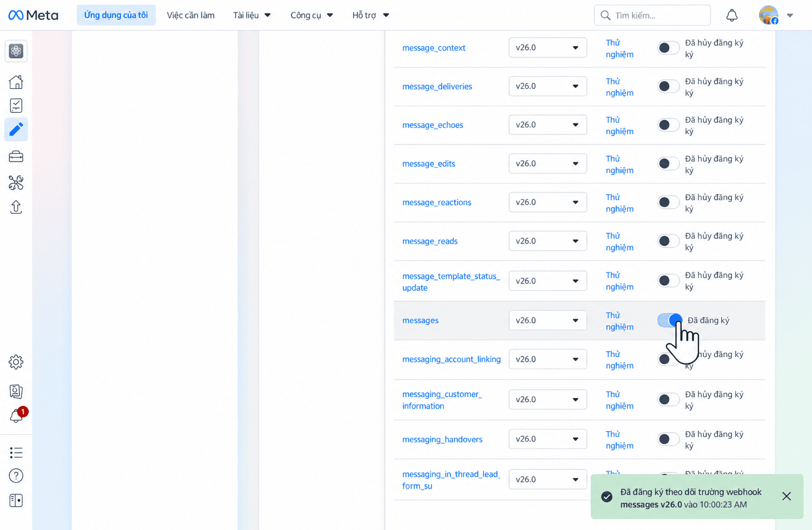The height and width of the screenshot is (530, 812).
Task: Expand the Công cụ menu
Action: coord(312,15)
